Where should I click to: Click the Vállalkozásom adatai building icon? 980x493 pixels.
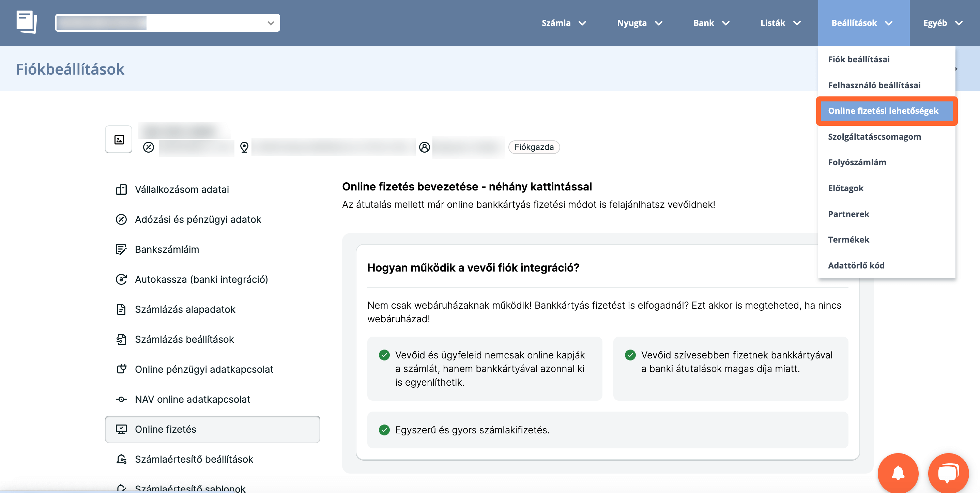pyautogui.click(x=121, y=189)
